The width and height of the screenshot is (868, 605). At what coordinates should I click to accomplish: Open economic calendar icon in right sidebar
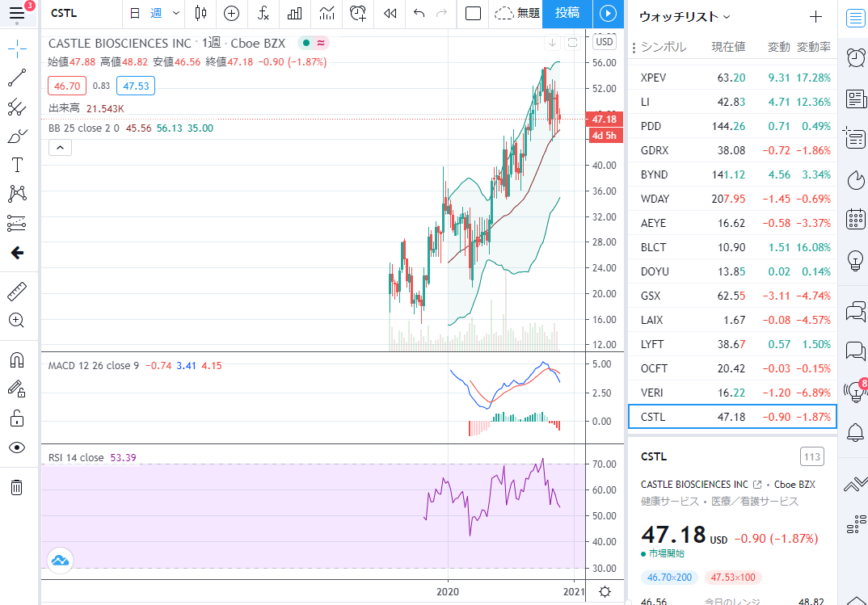[x=856, y=219]
